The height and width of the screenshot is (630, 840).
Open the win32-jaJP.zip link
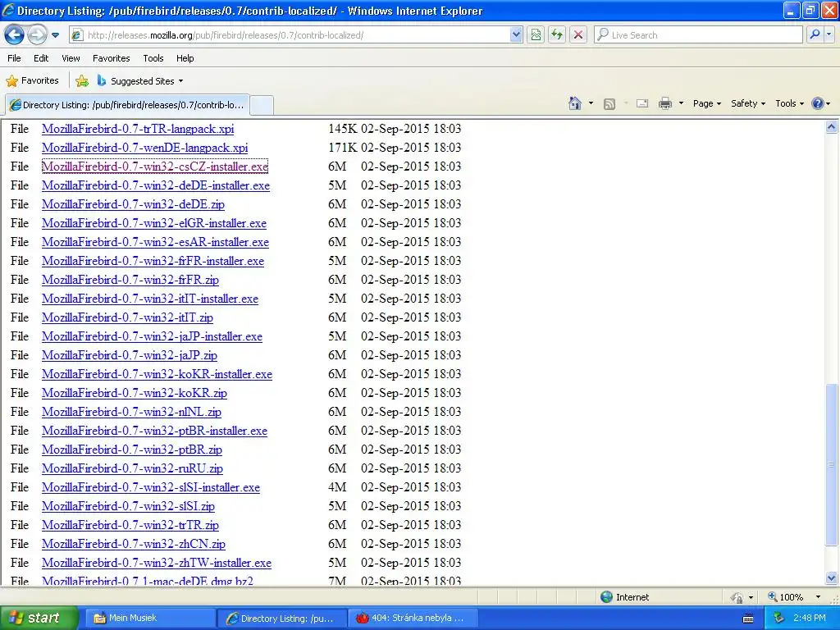pyautogui.click(x=130, y=355)
